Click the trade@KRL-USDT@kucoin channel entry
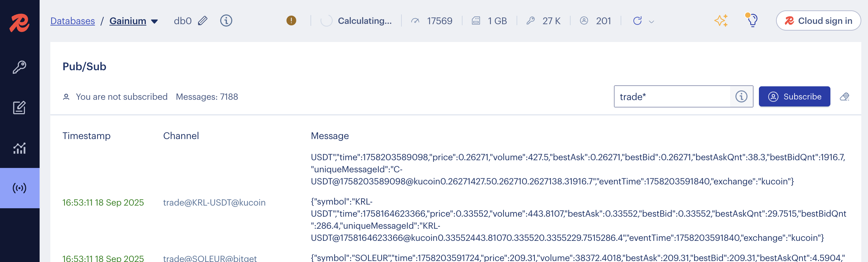Viewport: 868px width, 262px height. [x=214, y=202]
